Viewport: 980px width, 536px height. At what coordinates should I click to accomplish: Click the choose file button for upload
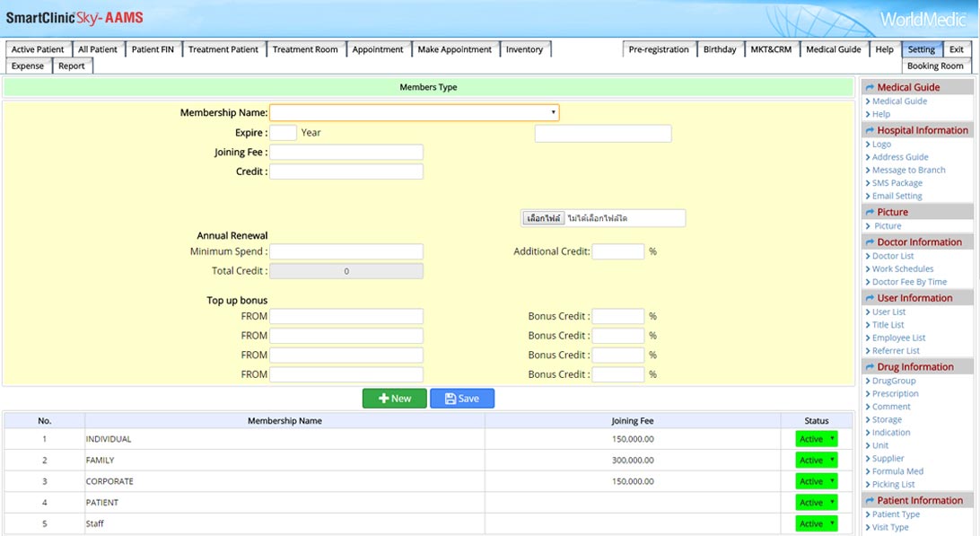pos(543,218)
